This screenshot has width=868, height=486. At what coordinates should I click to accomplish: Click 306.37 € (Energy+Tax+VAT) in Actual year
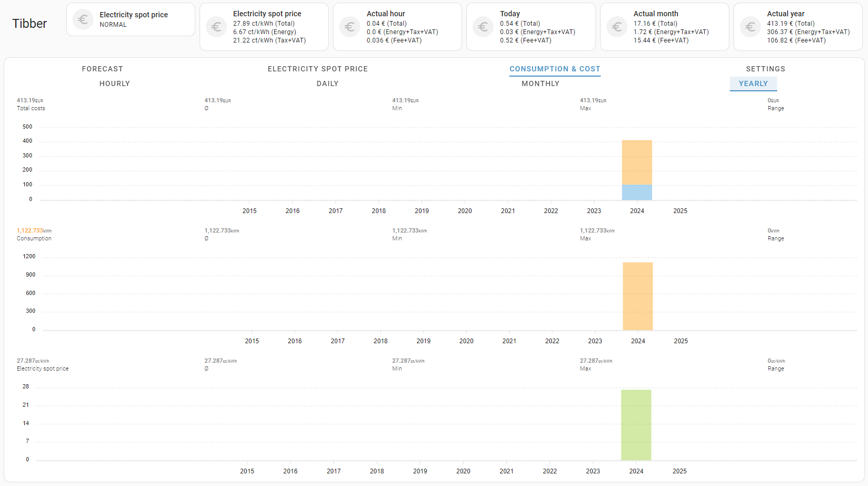click(x=808, y=32)
